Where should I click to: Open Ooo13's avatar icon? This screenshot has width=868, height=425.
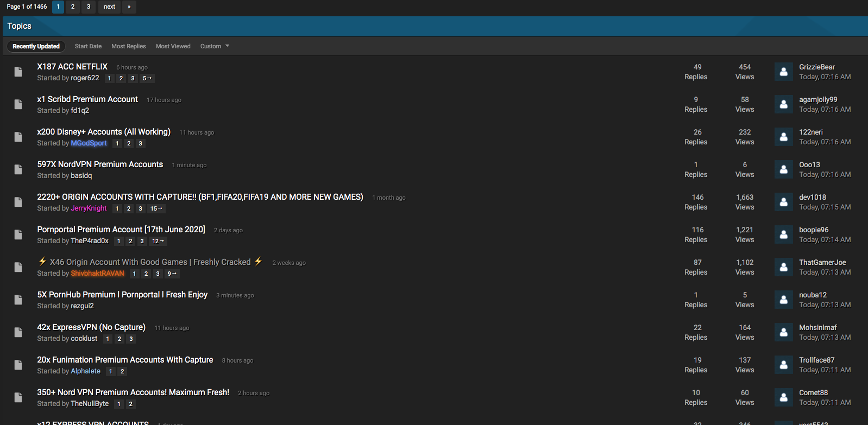pos(783,169)
